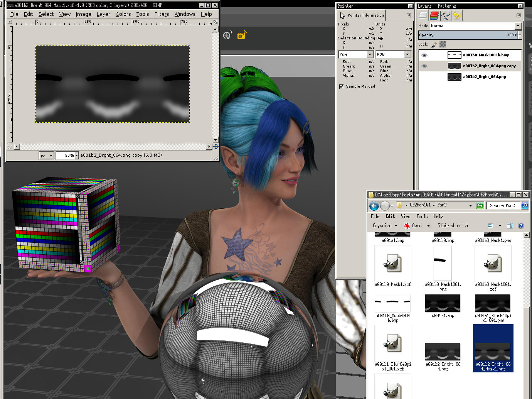Open GIMP Layer menu
Screen dimensions: 532x399
pyautogui.click(x=103, y=14)
